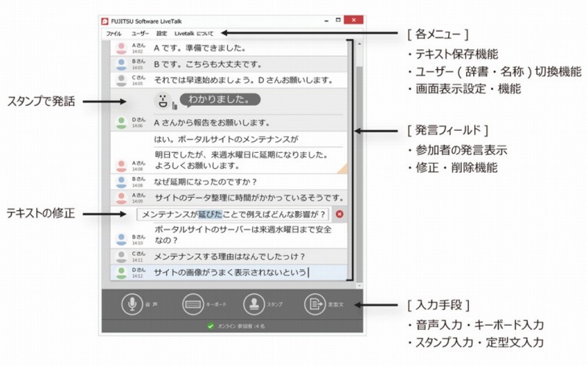The width and height of the screenshot is (588, 366).
Task: Click the red delete icon beside edited text
Action: click(340, 214)
